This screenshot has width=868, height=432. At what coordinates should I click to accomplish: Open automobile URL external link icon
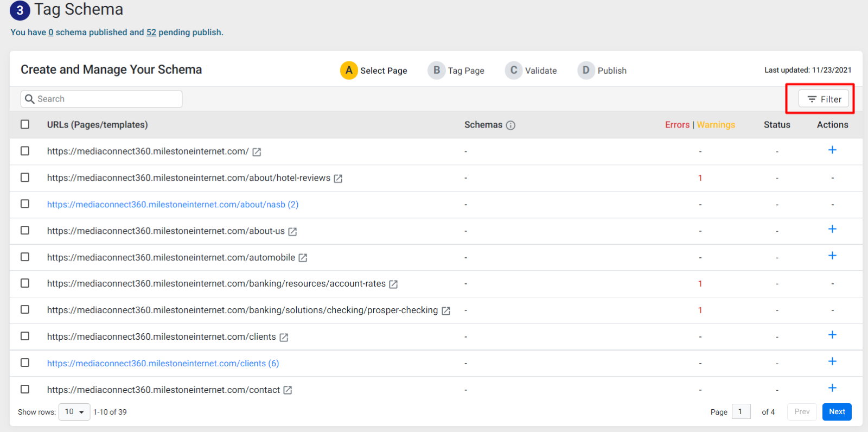pos(303,258)
